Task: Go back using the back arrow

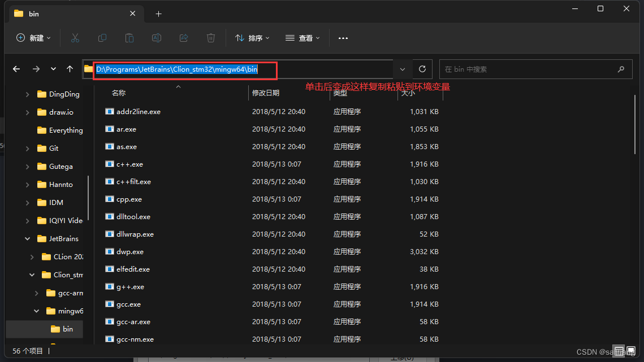Action: coord(16,69)
